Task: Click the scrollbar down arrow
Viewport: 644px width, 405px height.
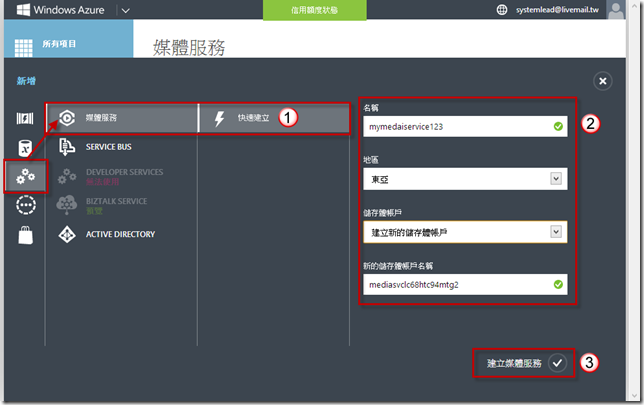Action: coord(635,396)
